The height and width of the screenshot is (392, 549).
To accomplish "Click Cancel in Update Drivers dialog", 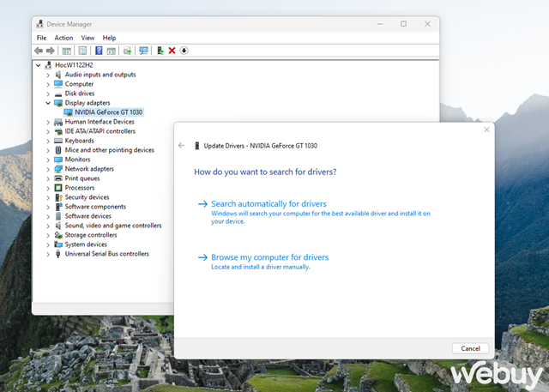I will click(470, 348).
